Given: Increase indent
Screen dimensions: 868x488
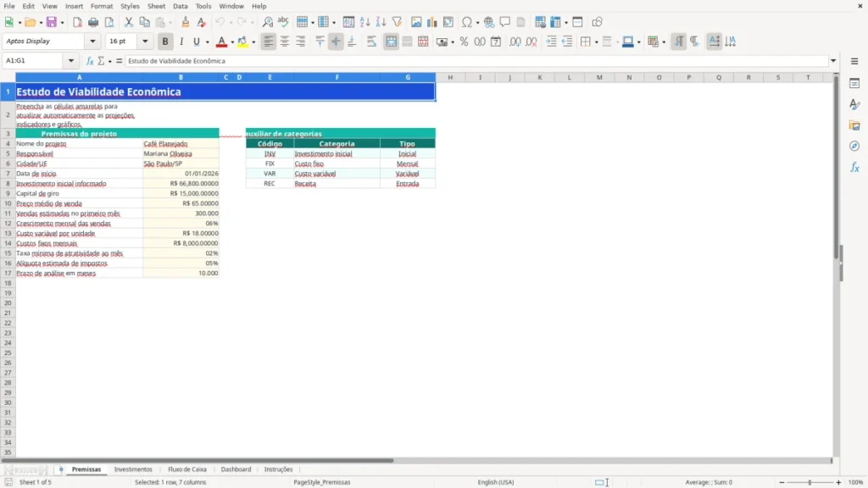Looking at the screenshot, I should pyautogui.click(x=551, y=42).
